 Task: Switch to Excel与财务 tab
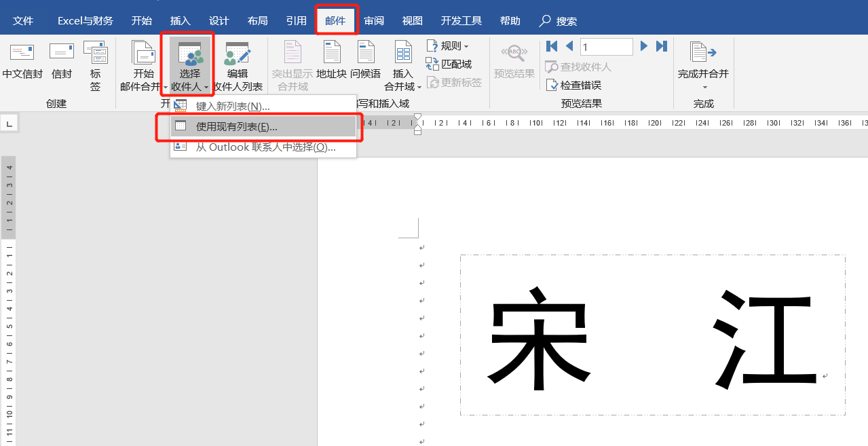click(86, 21)
